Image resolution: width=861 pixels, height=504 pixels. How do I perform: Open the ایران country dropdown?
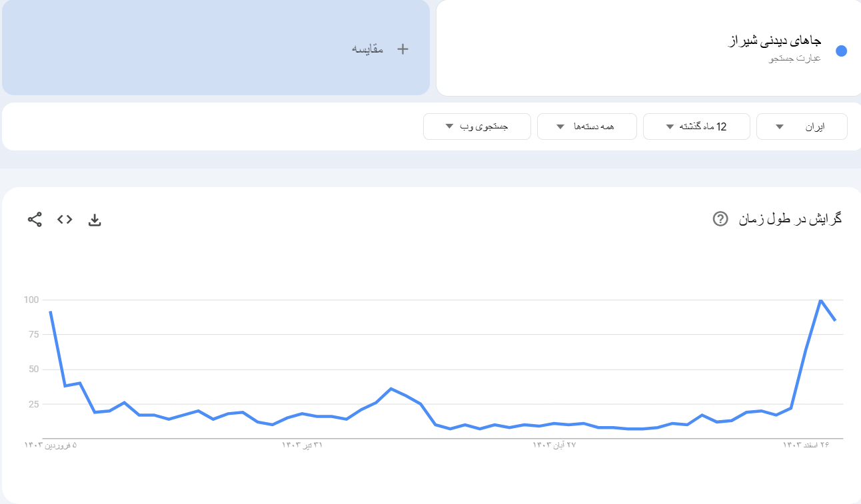[x=802, y=126]
